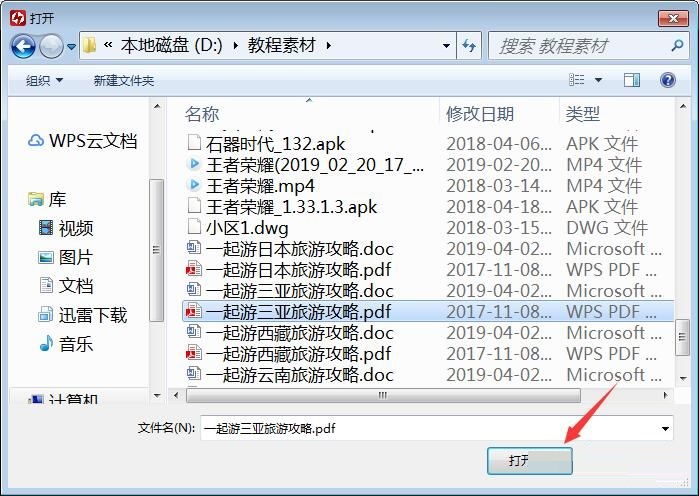The image size is (699, 496).
Task: Click the refresh button next to address bar
Action: 469,45
